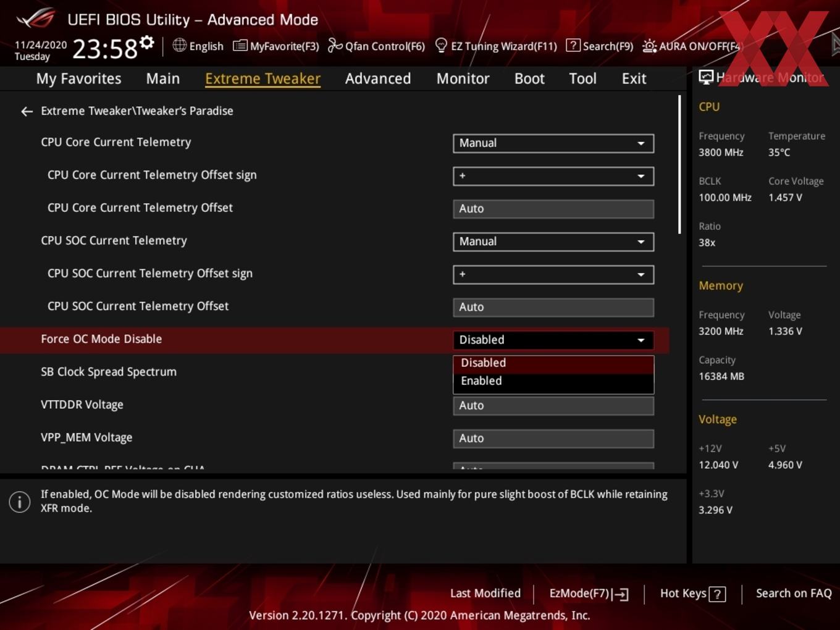Click the +5V reading 4.960 V
Image resolution: width=840 pixels, height=630 pixels.
[x=785, y=465]
